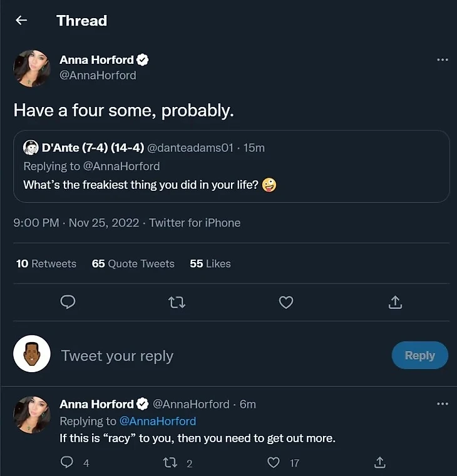Go back using the arrow icon
457x476 pixels.
coord(21,21)
